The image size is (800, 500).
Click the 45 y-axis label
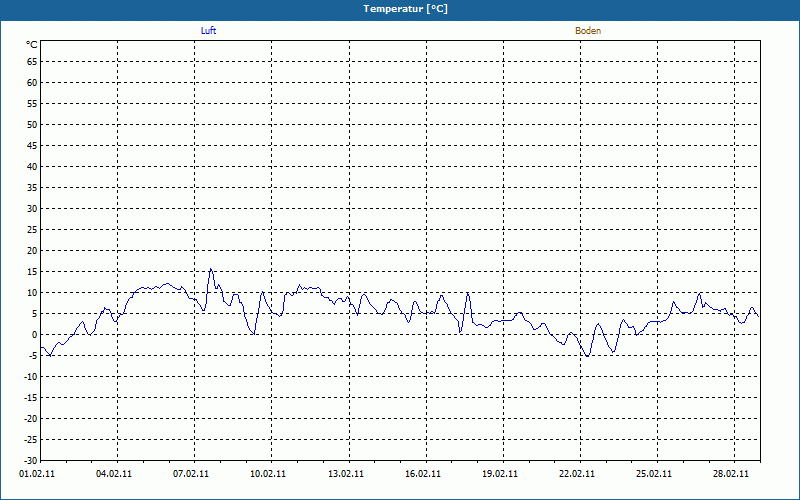point(32,145)
